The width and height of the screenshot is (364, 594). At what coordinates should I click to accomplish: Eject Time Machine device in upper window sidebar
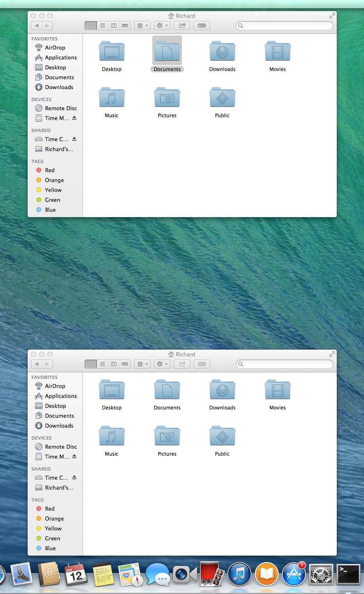[74, 118]
